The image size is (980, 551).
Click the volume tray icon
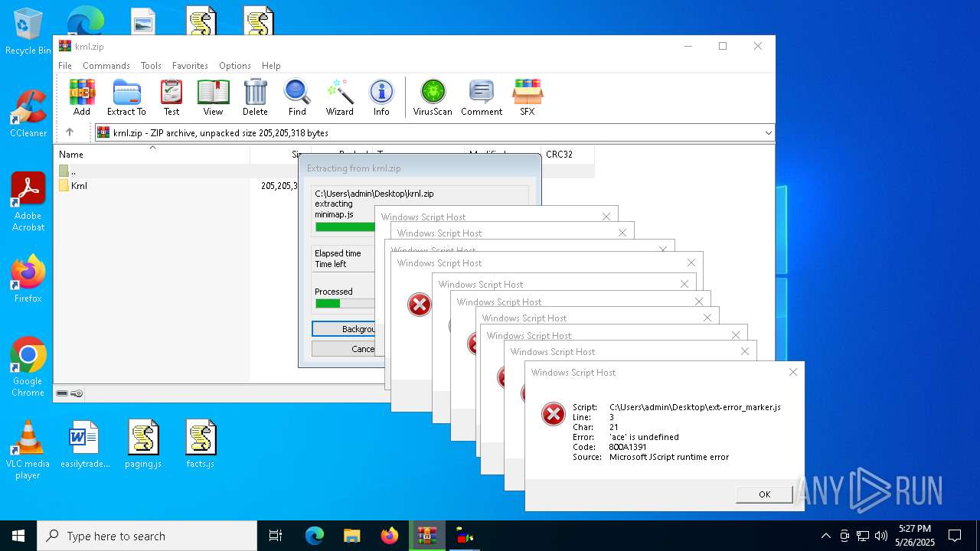[x=881, y=536]
